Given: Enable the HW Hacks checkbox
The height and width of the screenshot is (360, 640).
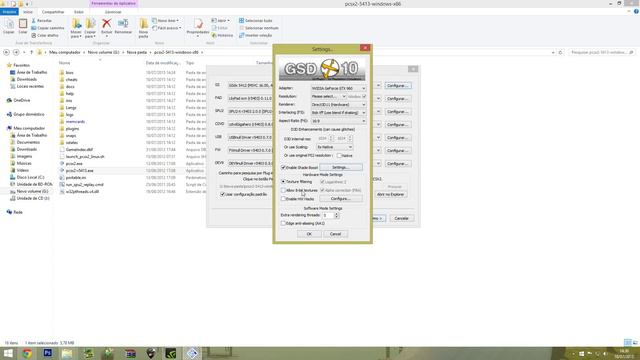Looking at the screenshot, I should click(283, 199).
